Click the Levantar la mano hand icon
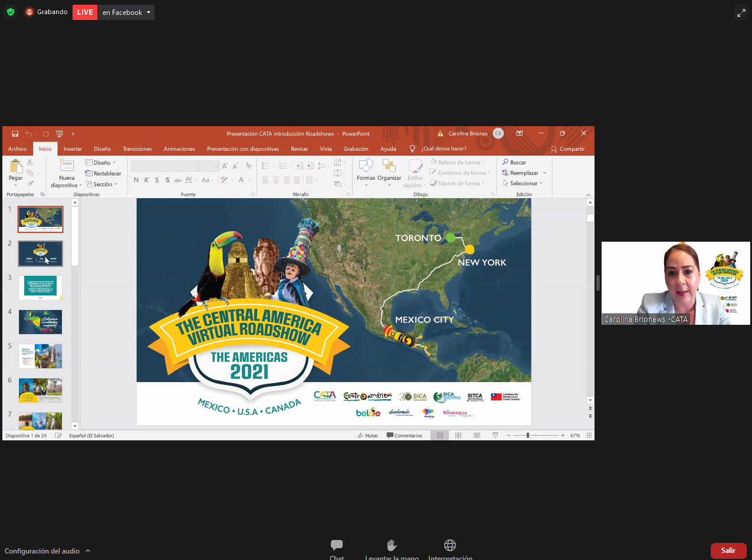Image resolution: width=752 pixels, height=560 pixels. 392,545
